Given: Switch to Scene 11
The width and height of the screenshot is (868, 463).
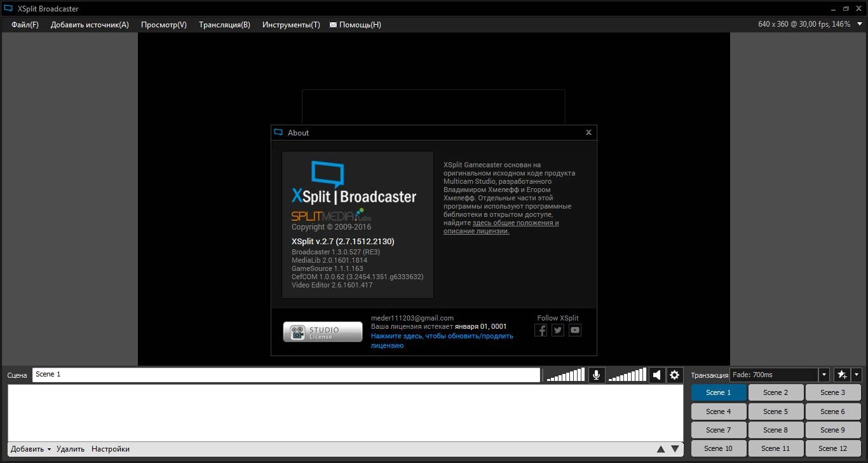Looking at the screenshot, I should click(x=776, y=448).
